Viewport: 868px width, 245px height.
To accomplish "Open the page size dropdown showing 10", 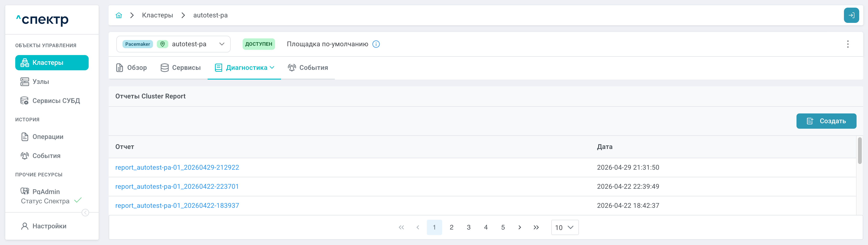I will pos(565,227).
